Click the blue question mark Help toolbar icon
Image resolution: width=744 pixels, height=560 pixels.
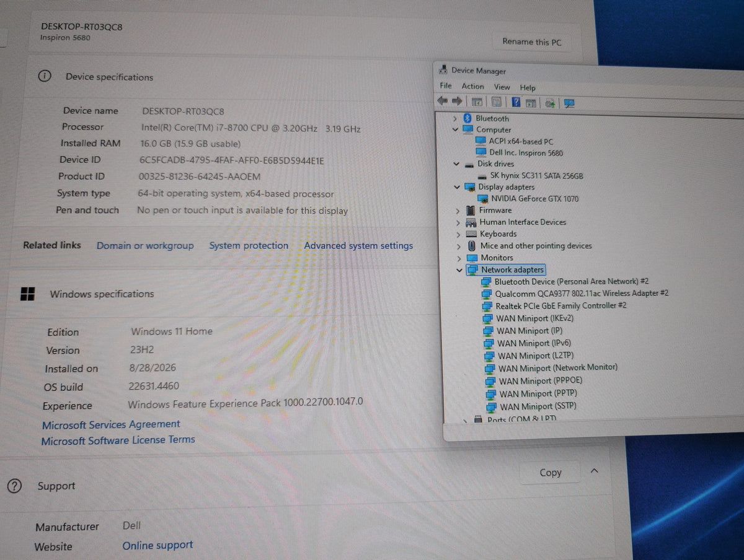pyautogui.click(x=516, y=102)
